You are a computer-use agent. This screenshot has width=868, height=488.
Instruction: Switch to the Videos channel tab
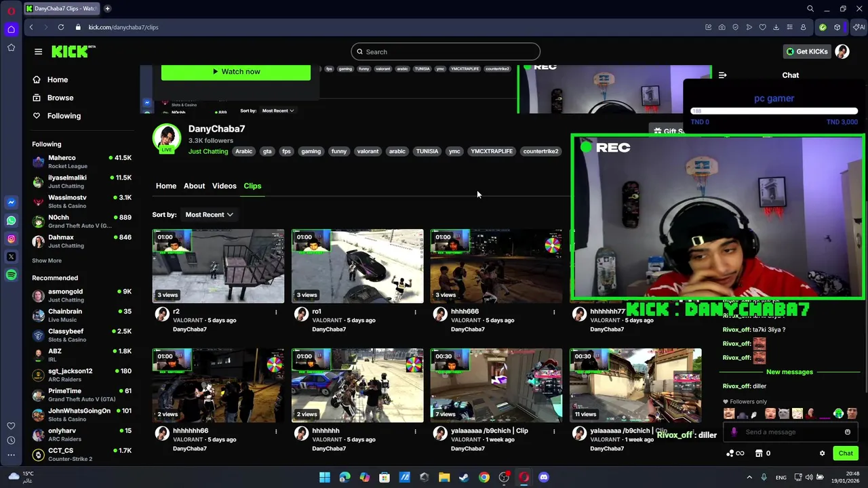[224, 186]
